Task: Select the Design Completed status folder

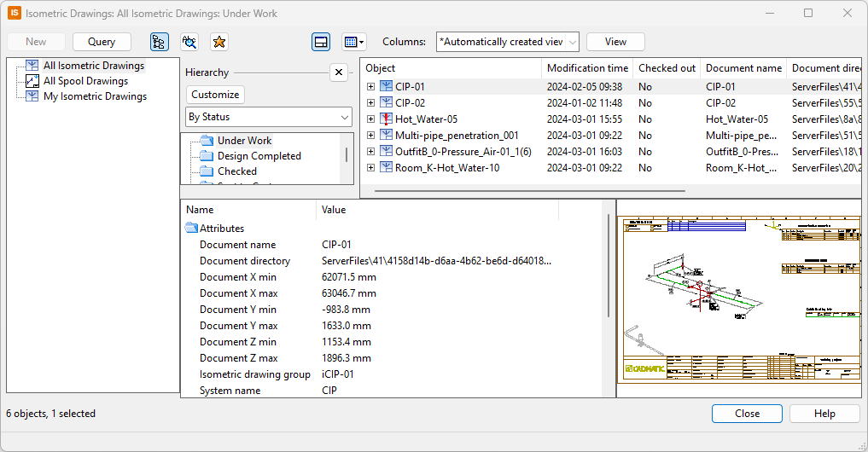Action: (259, 156)
